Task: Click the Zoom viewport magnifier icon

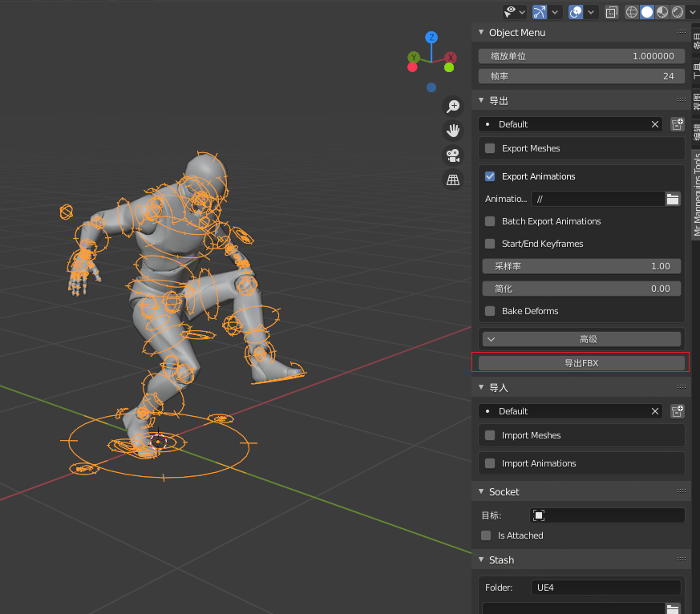Action: pos(453,106)
